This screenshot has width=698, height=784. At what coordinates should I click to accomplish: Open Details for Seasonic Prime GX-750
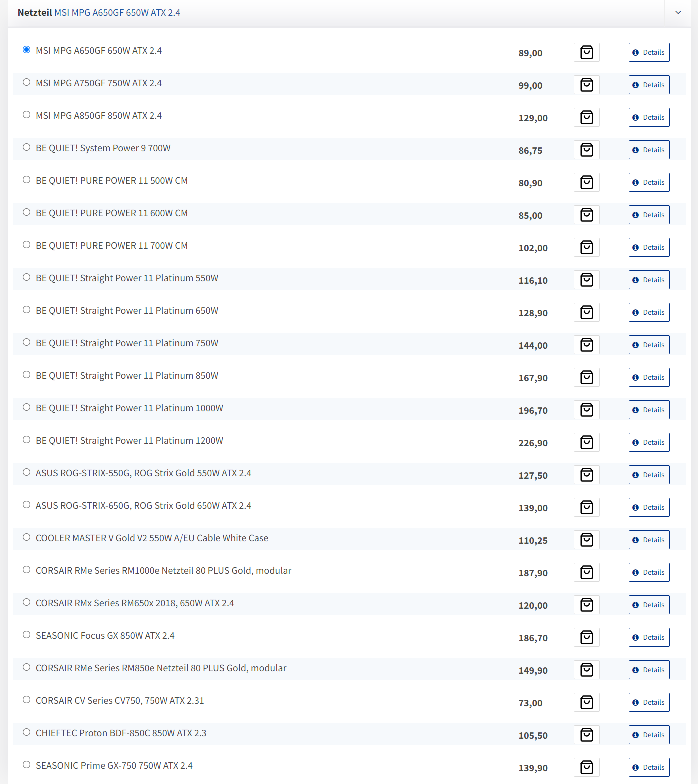pos(649,767)
